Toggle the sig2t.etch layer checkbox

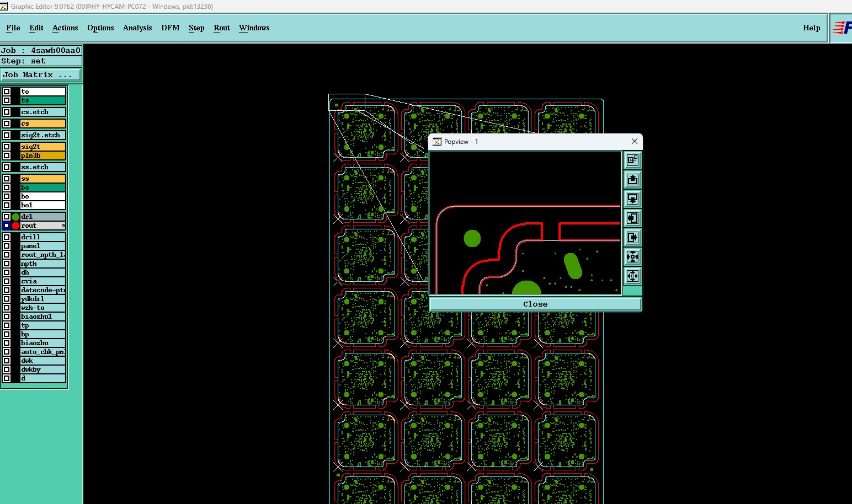point(7,135)
